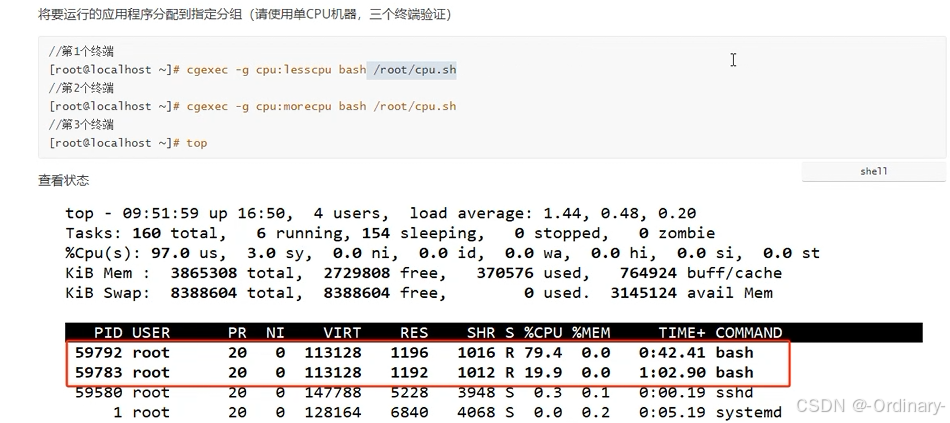Click the KiB Swap line

point(419,293)
